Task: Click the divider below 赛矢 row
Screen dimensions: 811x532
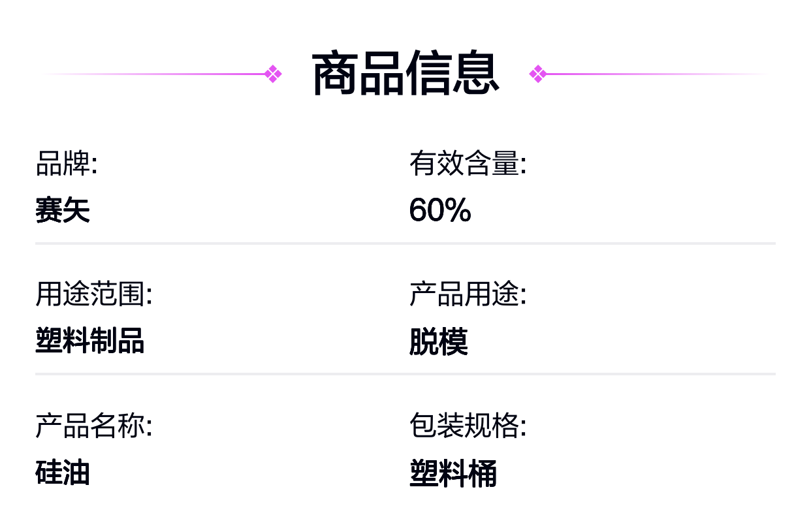Action: point(405,243)
